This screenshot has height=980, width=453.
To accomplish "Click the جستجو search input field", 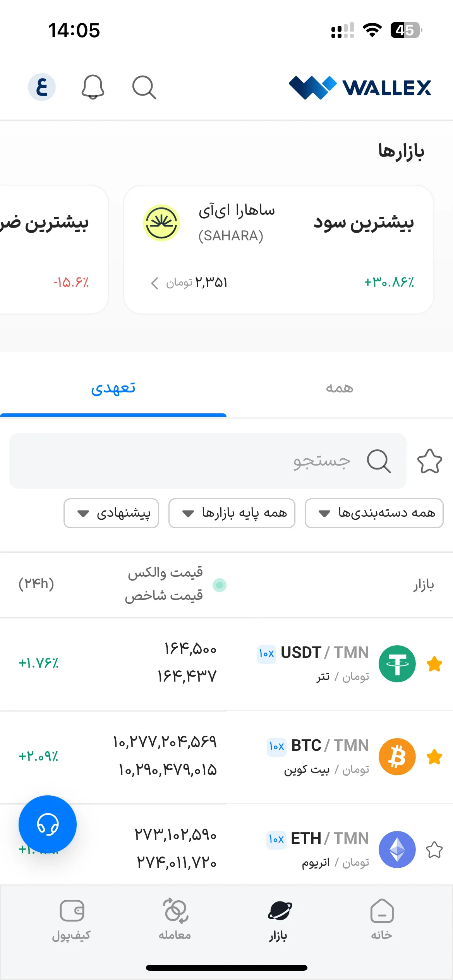I will click(208, 461).
